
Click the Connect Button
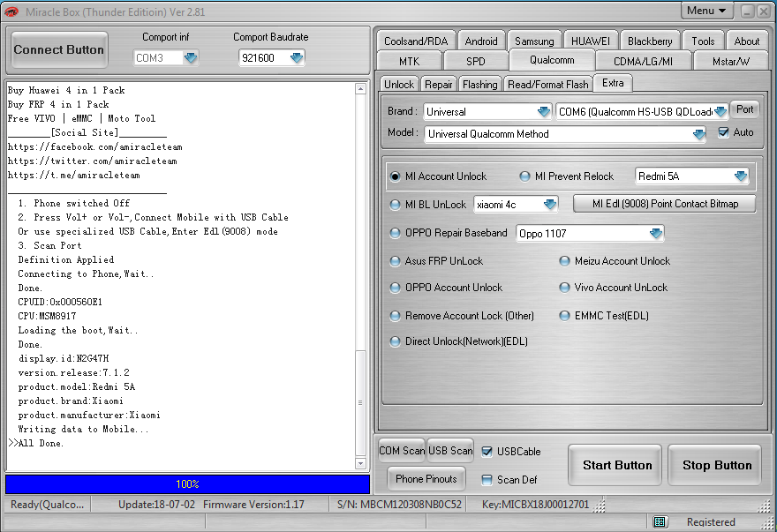59,49
